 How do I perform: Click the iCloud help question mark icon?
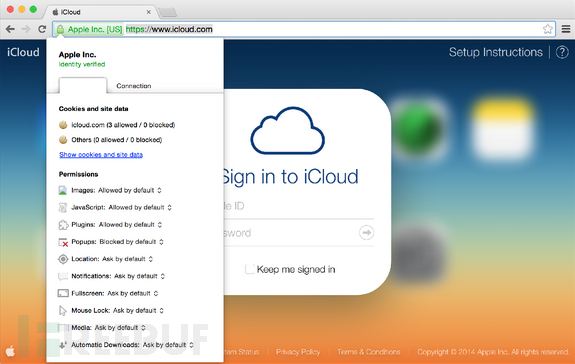tap(562, 52)
